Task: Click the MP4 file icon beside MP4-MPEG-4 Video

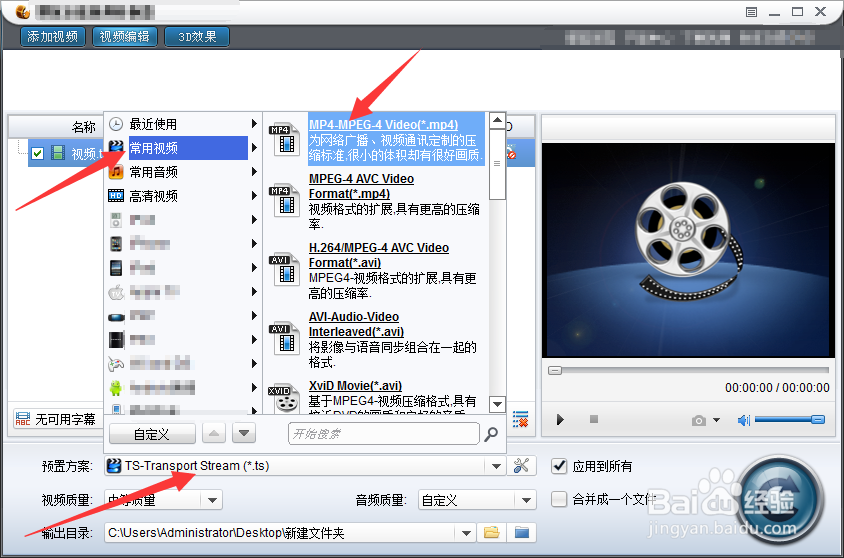Action: (284, 139)
